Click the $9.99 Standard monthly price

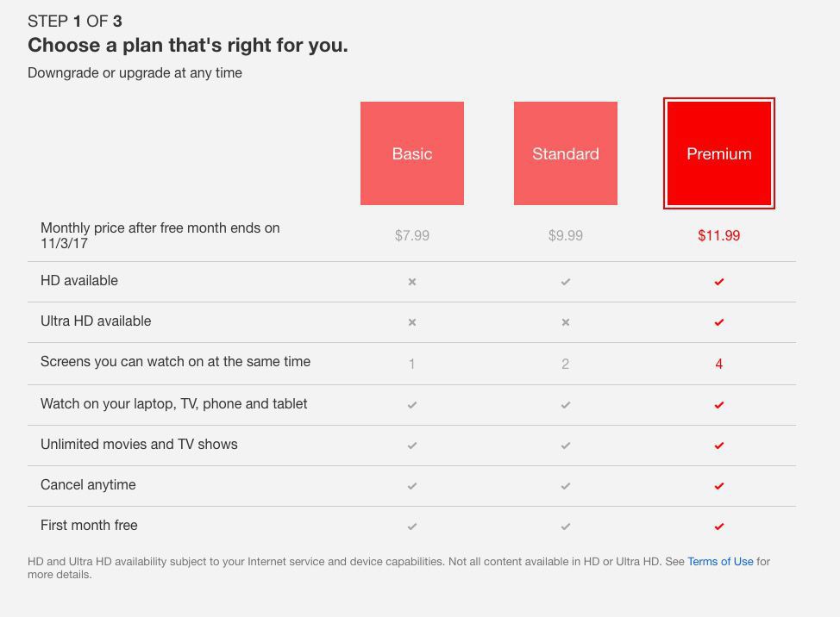click(x=566, y=234)
